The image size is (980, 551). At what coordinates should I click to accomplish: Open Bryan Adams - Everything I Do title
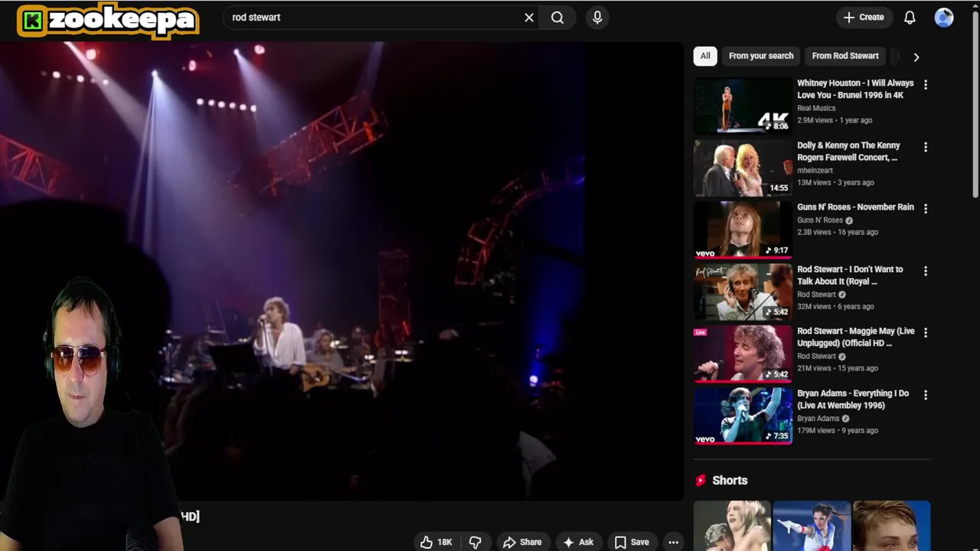(853, 399)
